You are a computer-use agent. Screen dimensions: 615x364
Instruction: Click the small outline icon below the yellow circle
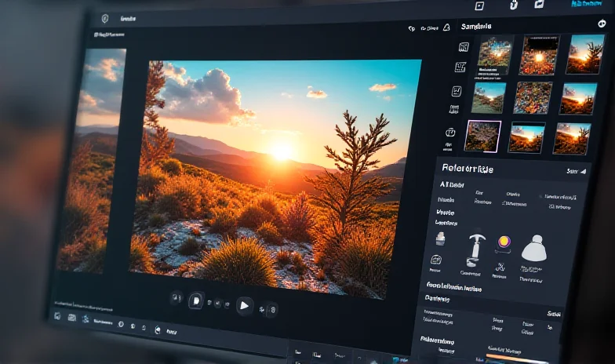pos(499,268)
